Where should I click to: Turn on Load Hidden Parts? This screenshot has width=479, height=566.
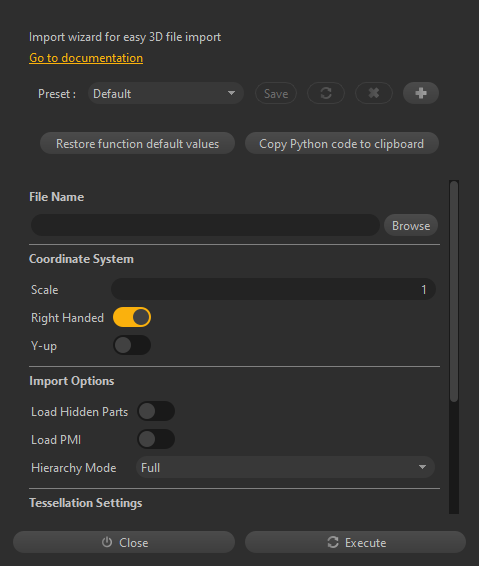point(156,411)
